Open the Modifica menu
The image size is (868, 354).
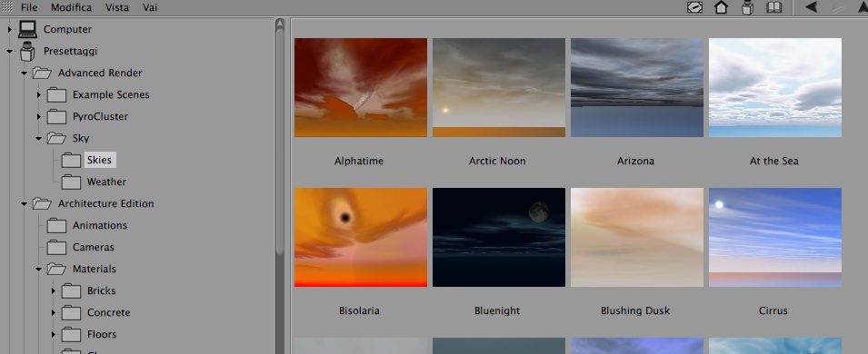click(72, 8)
